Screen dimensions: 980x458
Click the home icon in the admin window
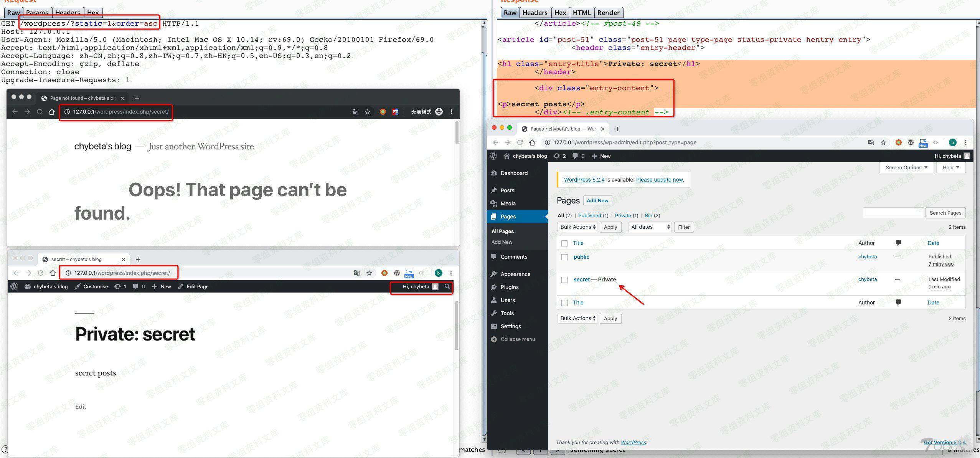click(x=532, y=142)
